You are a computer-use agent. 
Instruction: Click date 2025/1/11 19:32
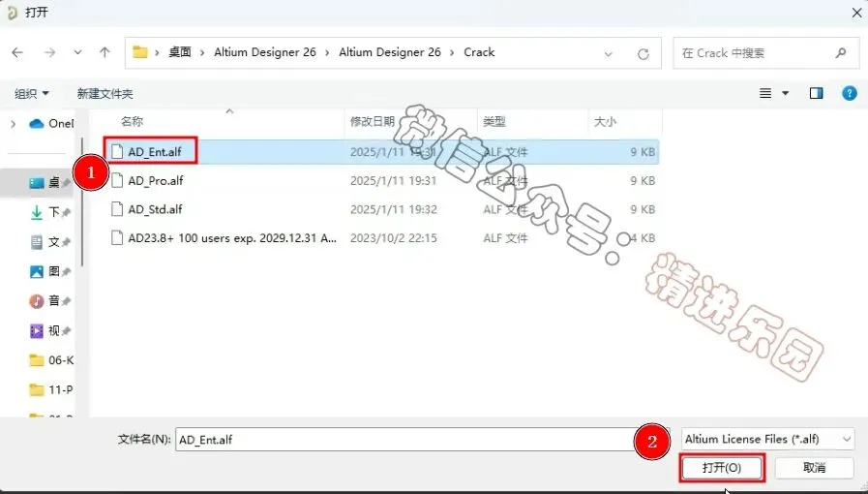pyautogui.click(x=394, y=209)
